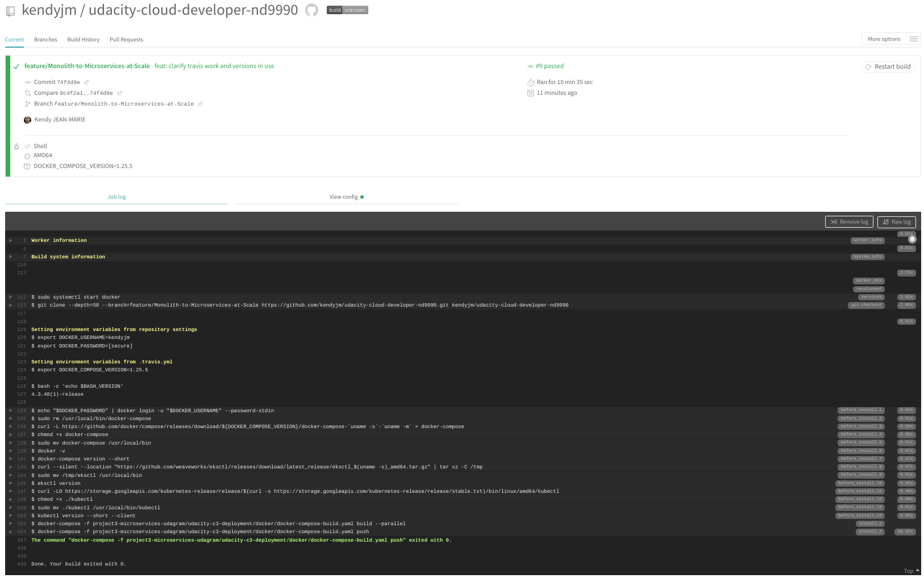Open the Build History tab
This screenshot has height=578, width=924.
pos(83,40)
